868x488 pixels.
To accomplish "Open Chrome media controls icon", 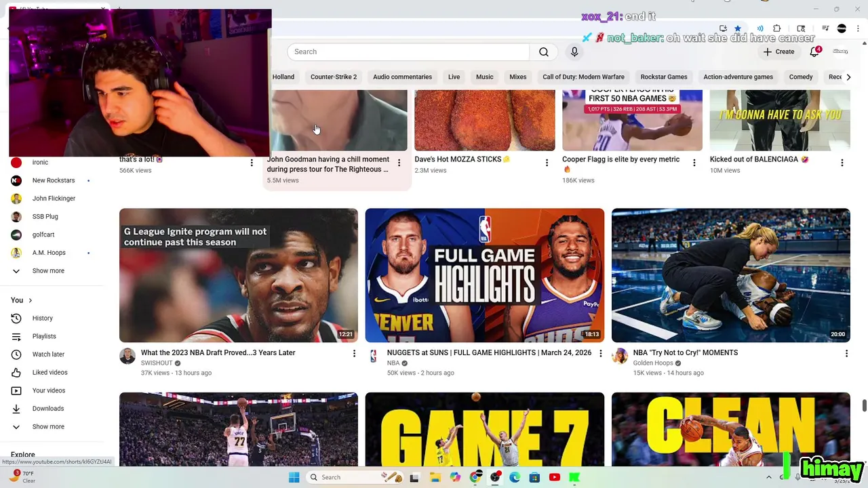I will tap(825, 28).
